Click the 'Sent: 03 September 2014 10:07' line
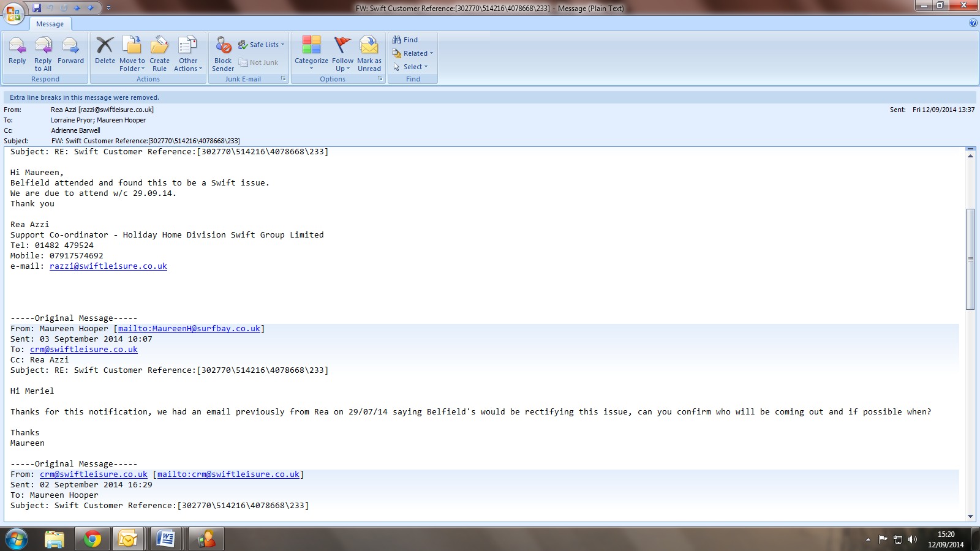The width and height of the screenshot is (980, 551). (x=81, y=339)
